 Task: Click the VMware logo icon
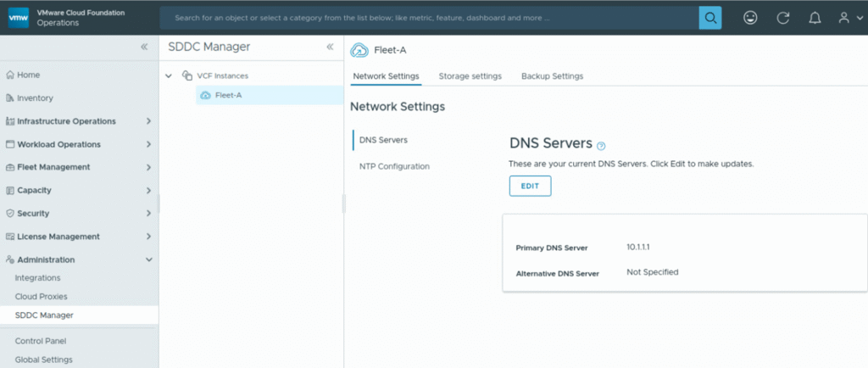[19, 17]
